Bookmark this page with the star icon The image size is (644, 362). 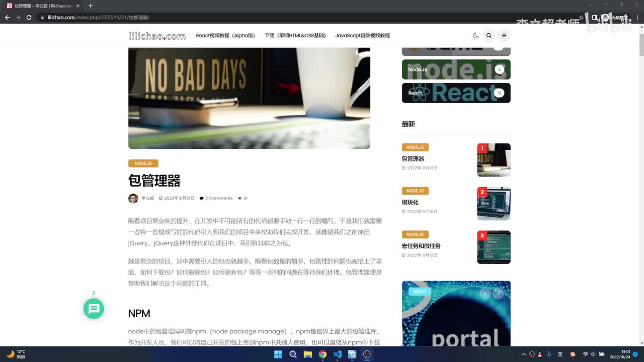pos(581,17)
